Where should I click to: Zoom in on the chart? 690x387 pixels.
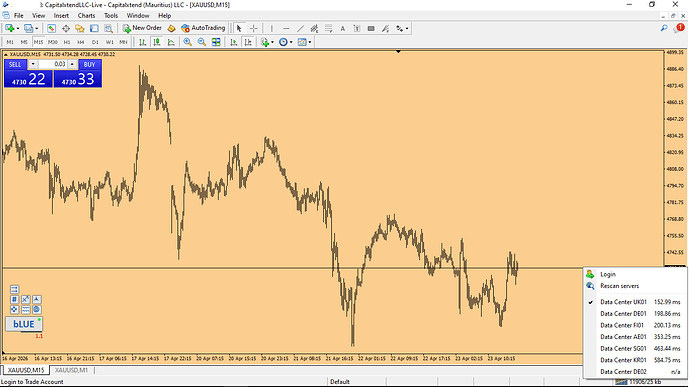187,42
